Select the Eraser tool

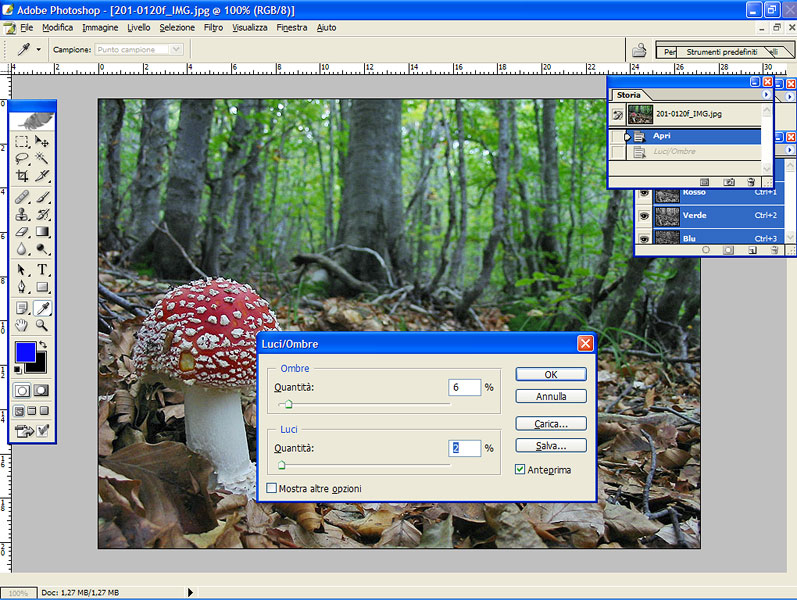coord(22,232)
